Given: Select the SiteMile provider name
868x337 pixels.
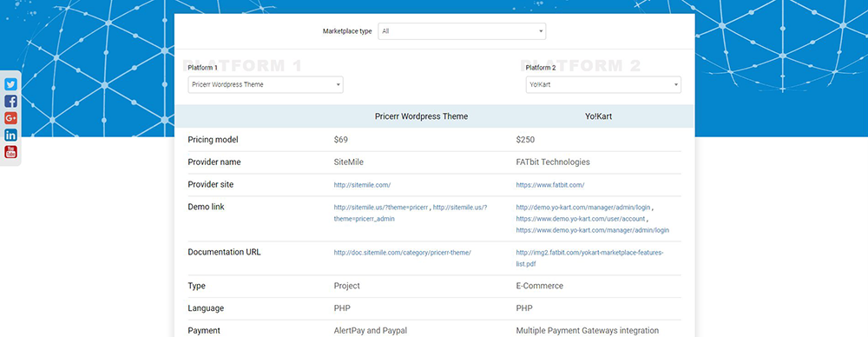Looking at the screenshot, I should pyautogui.click(x=349, y=162).
